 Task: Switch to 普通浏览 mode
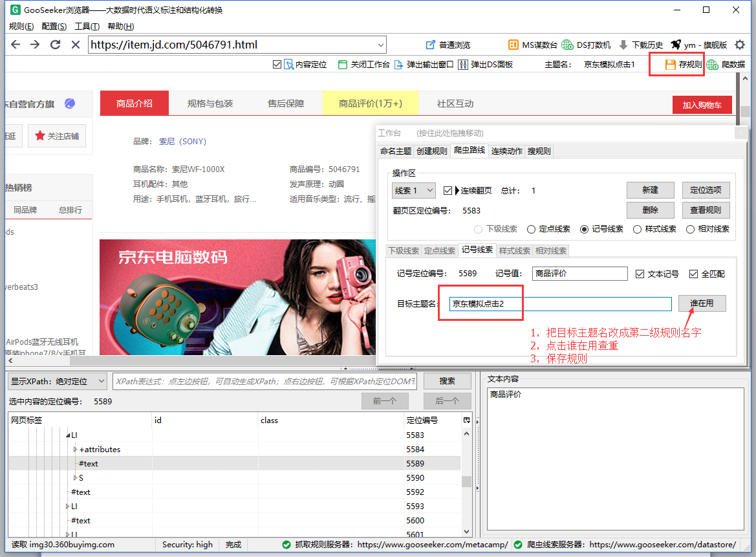coord(448,45)
